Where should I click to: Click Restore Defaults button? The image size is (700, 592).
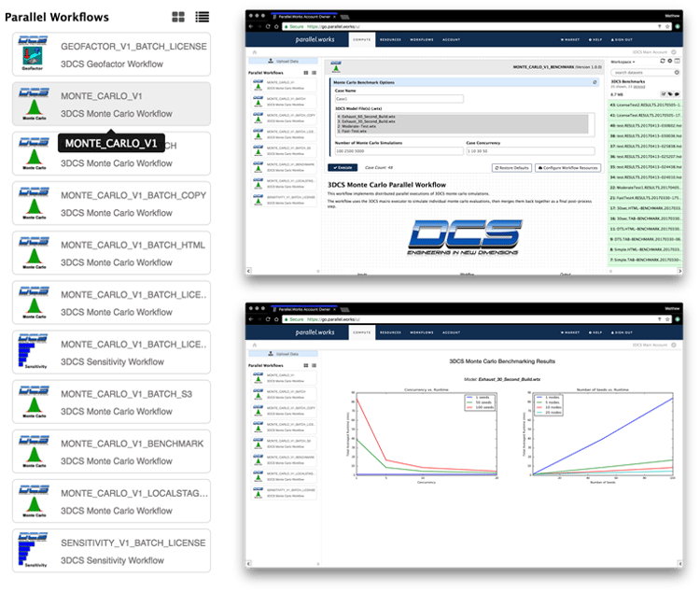tap(511, 167)
